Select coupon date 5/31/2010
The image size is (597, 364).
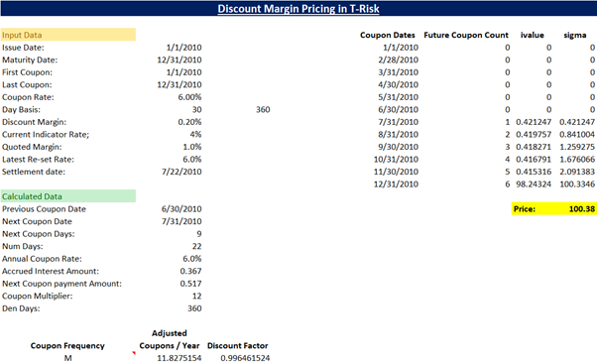(399, 97)
